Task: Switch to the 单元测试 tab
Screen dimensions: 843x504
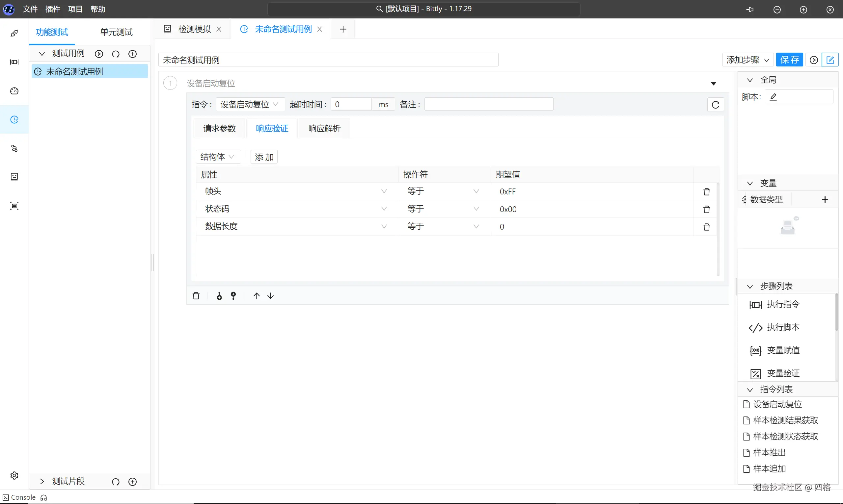Action: 116,32
